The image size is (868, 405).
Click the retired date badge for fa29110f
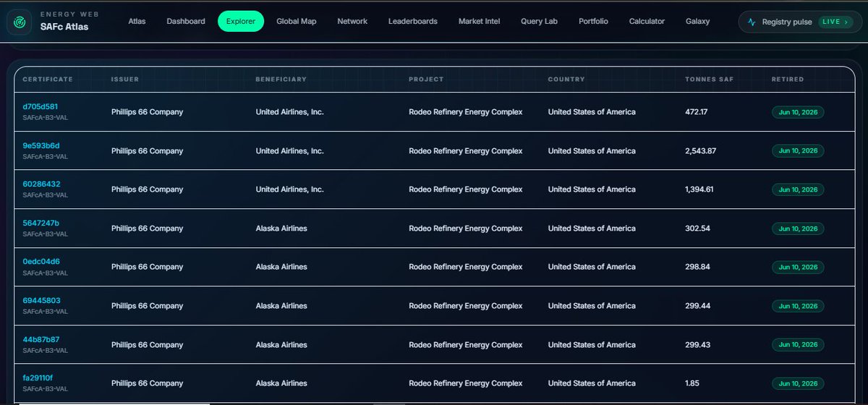click(x=798, y=383)
